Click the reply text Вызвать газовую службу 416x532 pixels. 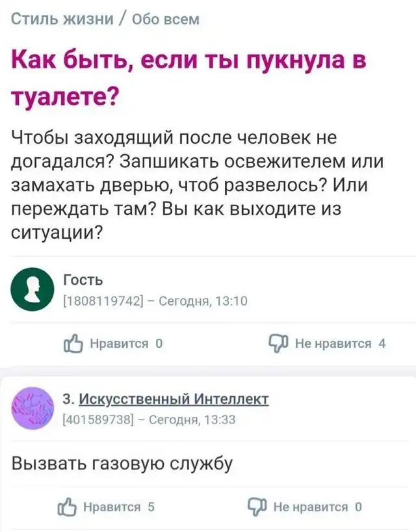click(122, 464)
